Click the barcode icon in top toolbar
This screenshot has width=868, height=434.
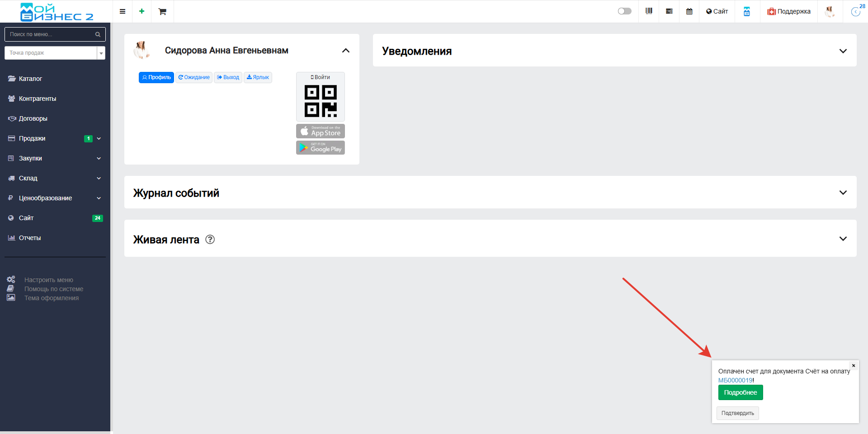649,11
